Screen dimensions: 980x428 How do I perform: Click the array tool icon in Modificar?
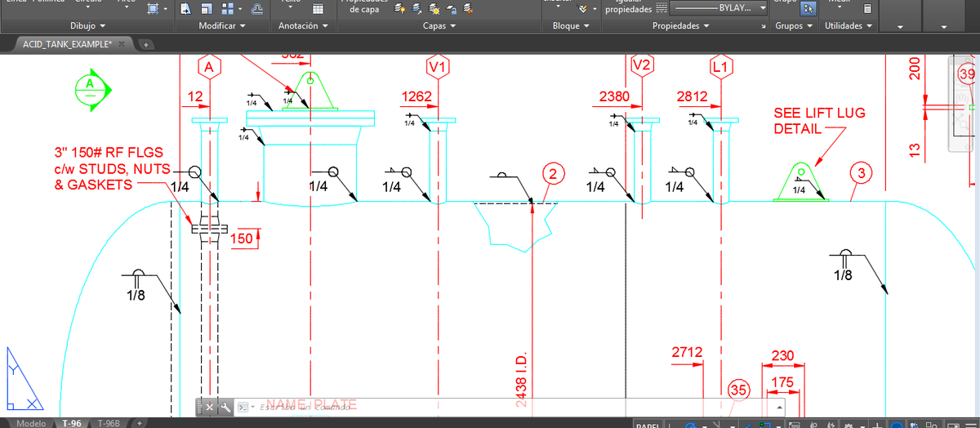[x=226, y=9]
